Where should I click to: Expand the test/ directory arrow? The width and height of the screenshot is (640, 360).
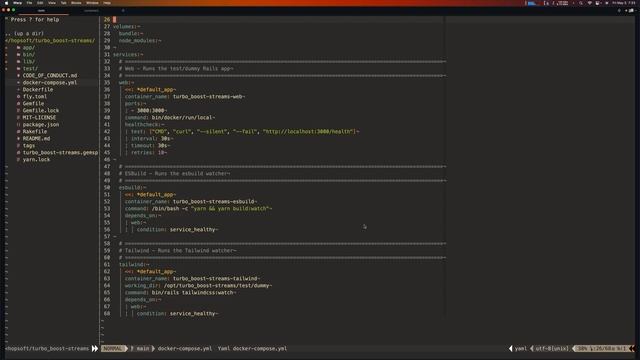6,68
